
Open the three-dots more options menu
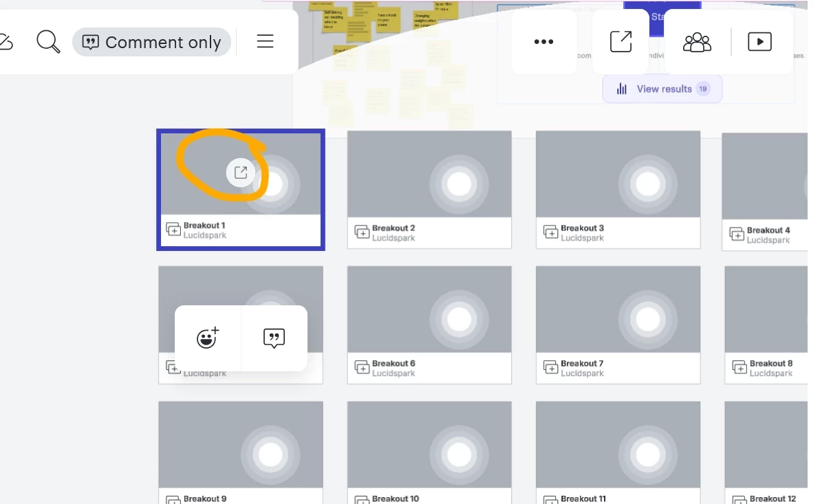[x=544, y=41]
